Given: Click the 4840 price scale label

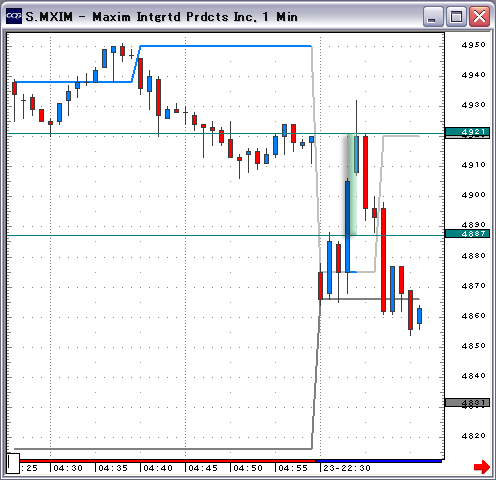Looking at the screenshot, I should [x=473, y=376].
